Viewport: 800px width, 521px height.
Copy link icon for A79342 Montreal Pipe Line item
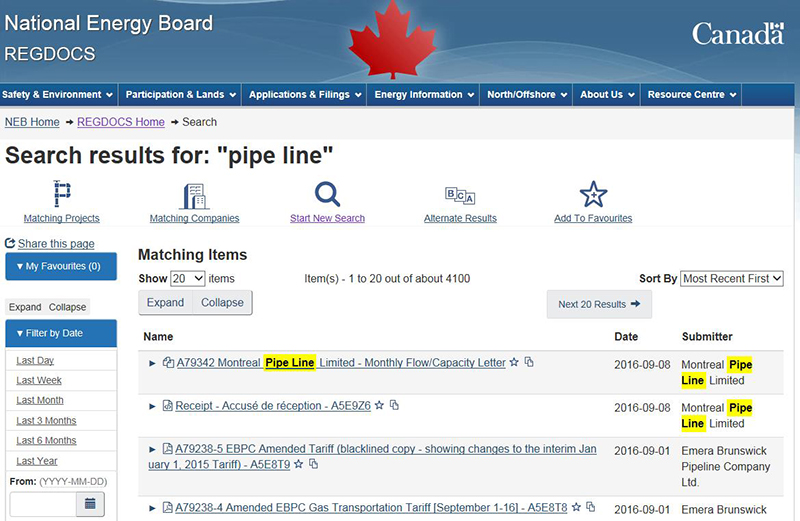(529, 362)
